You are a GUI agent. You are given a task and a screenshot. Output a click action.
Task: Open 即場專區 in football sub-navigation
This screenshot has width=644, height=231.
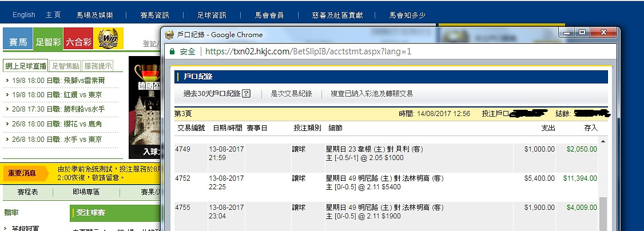point(86,192)
